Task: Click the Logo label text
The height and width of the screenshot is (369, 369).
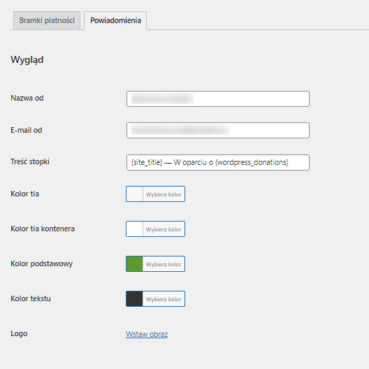Action: pyautogui.click(x=19, y=334)
